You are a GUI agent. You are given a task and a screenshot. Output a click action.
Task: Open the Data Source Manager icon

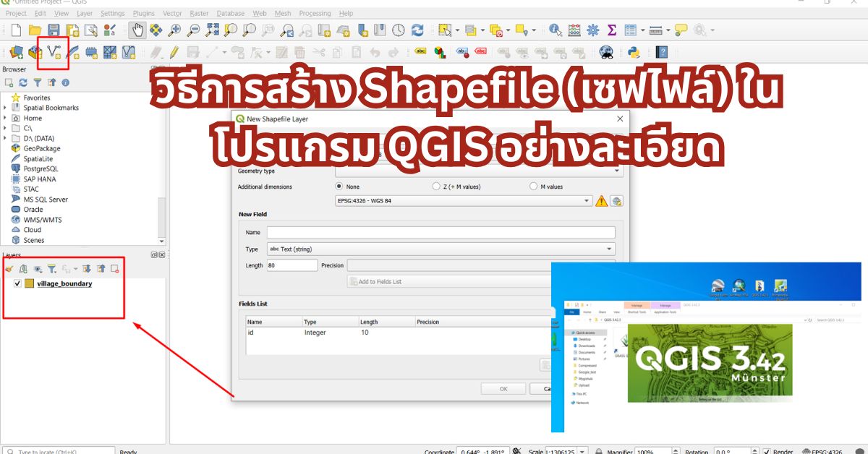(x=16, y=52)
